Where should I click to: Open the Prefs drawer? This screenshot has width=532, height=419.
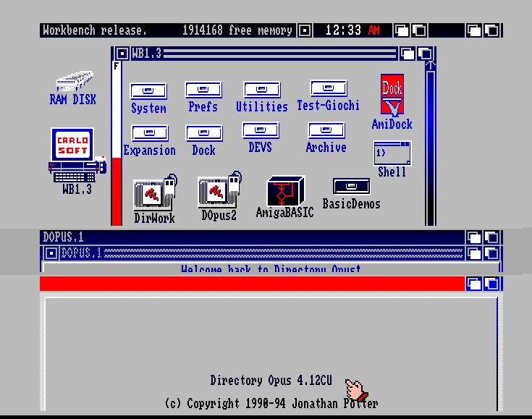[203, 90]
